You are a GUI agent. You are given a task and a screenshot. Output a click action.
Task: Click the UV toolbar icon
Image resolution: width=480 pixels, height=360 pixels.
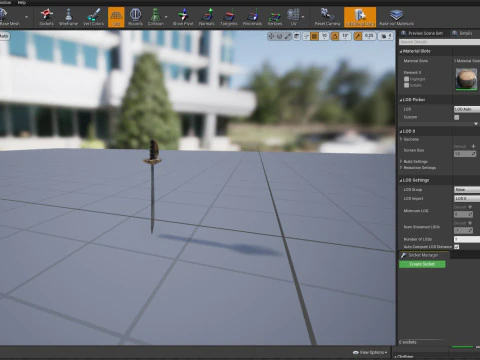click(293, 17)
